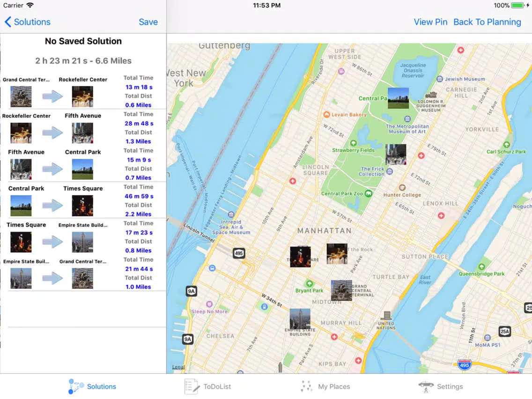Viewport: 532px width, 399px height.
Task: Tap View Pin button
Action: point(430,22)
